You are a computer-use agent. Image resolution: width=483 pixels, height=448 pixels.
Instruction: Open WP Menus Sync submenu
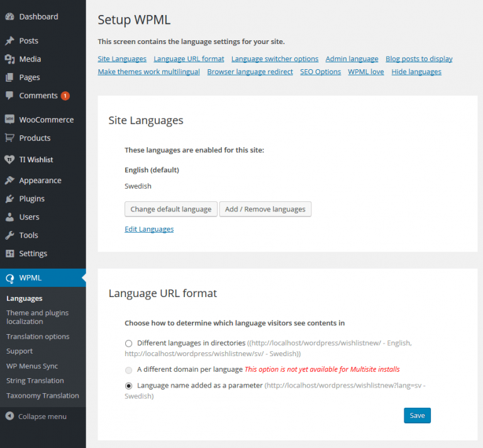32,366
